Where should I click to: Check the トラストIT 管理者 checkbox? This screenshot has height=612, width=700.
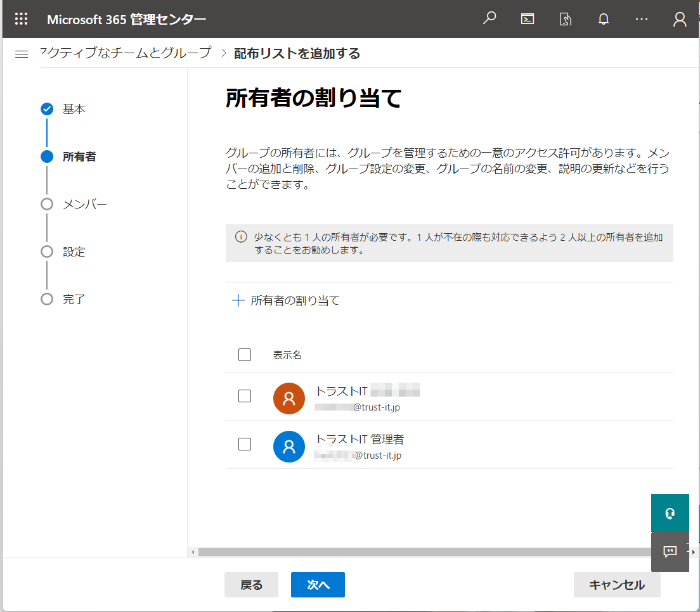pos(245,444)
